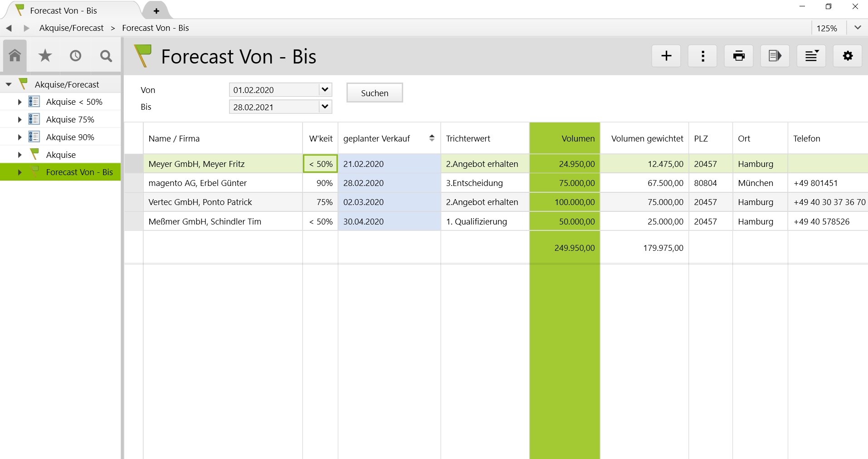The width and height of the screenshot is (868, 459).
Task: Open the Von date dropdown
Action: [x=324, y=90]
